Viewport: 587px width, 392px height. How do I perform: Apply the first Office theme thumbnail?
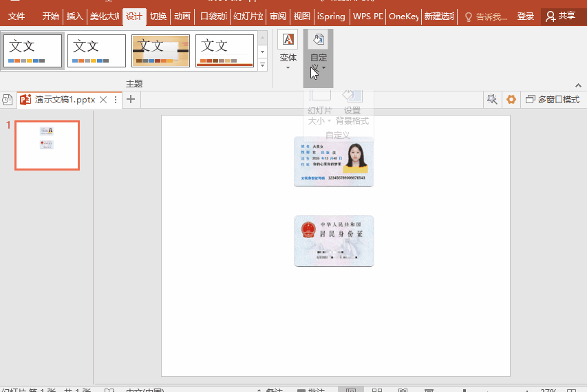32,51
